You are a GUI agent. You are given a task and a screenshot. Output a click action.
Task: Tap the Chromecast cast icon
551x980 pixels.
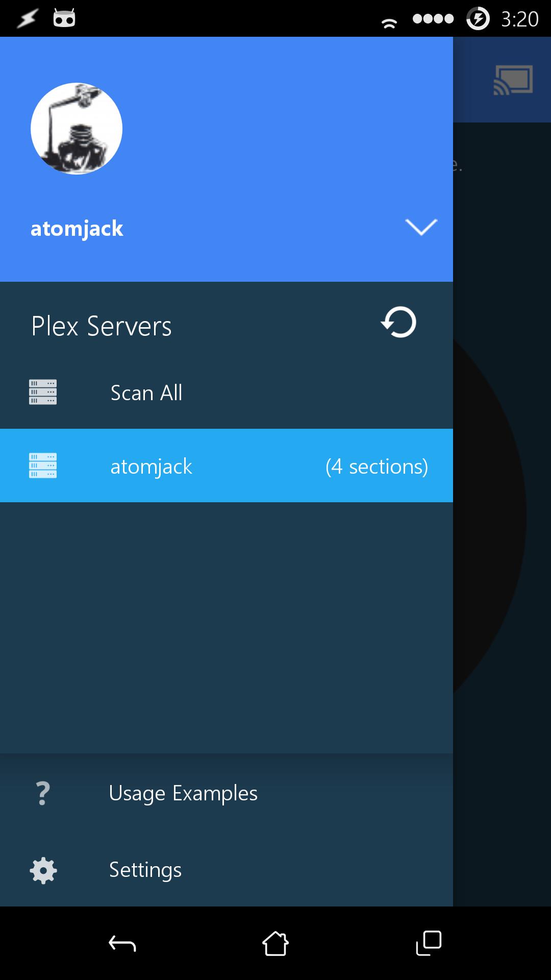[x=513, y=80]
